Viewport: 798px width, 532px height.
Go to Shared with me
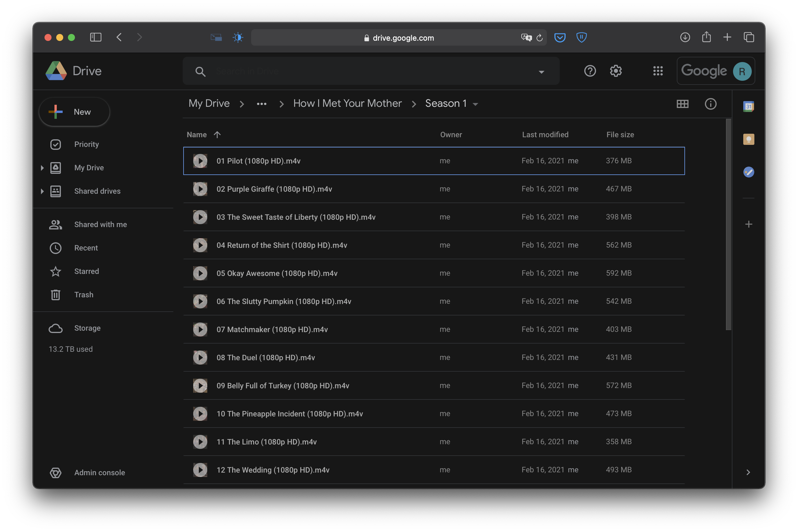[100, 225]
